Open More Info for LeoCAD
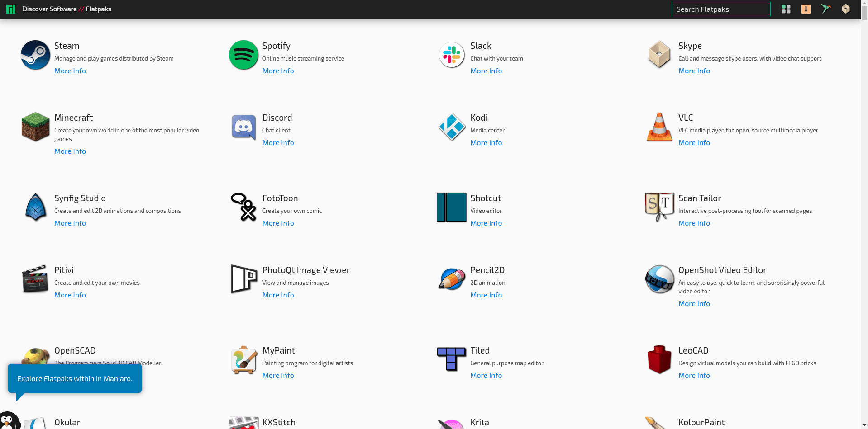The width and height of the screenshot is (868, 429). tap(694, 376)
